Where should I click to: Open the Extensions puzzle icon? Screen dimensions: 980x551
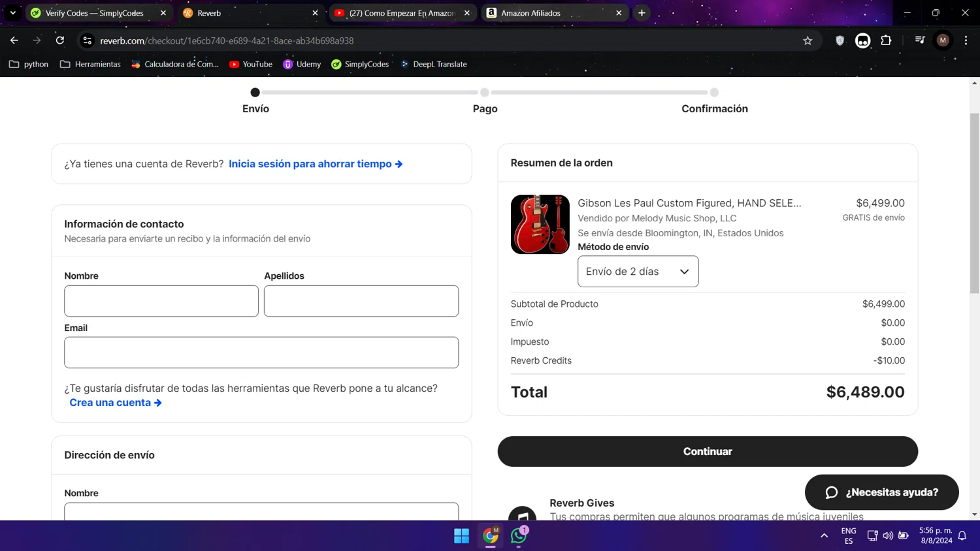coord(886,40)
